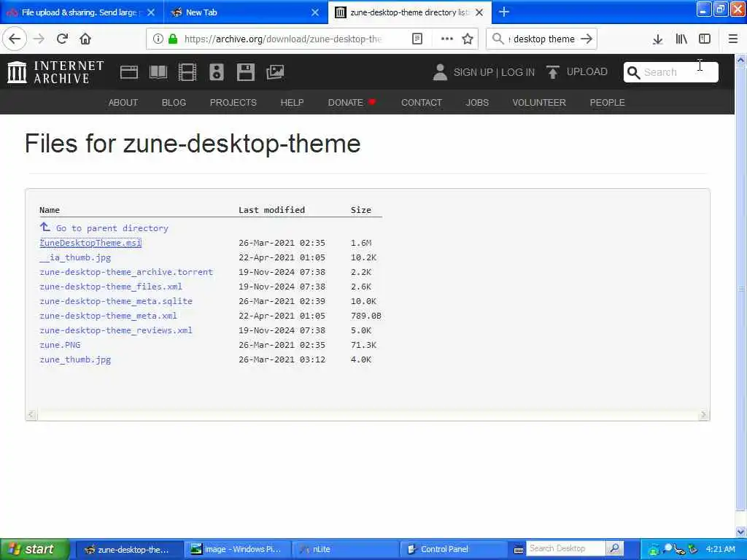Bookmark this page with the star

point(468,39)
